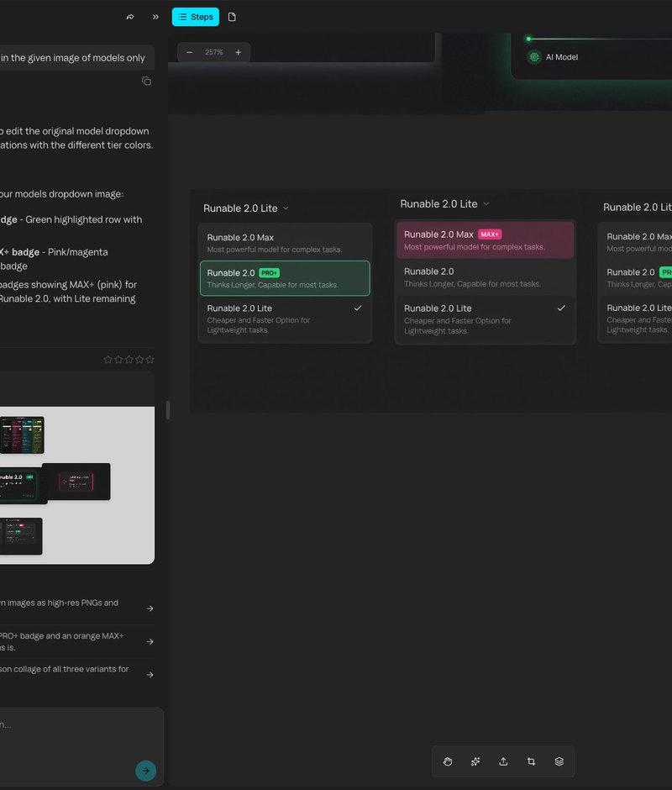The image size is (672, 790).
Task: Click chat text 'Pink/magenta'
Action: click(77, 252)
